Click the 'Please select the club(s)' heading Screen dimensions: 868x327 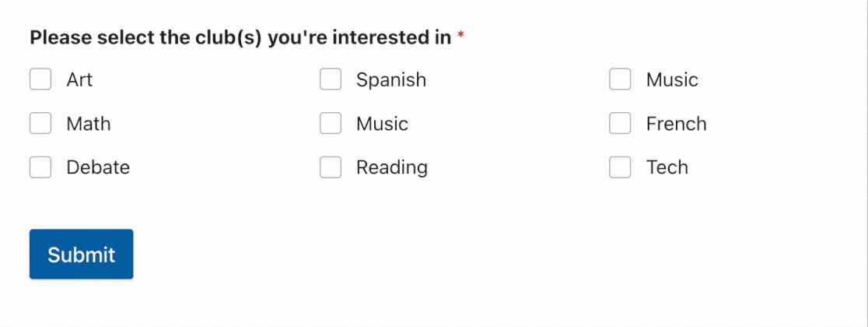click(240, 37)
